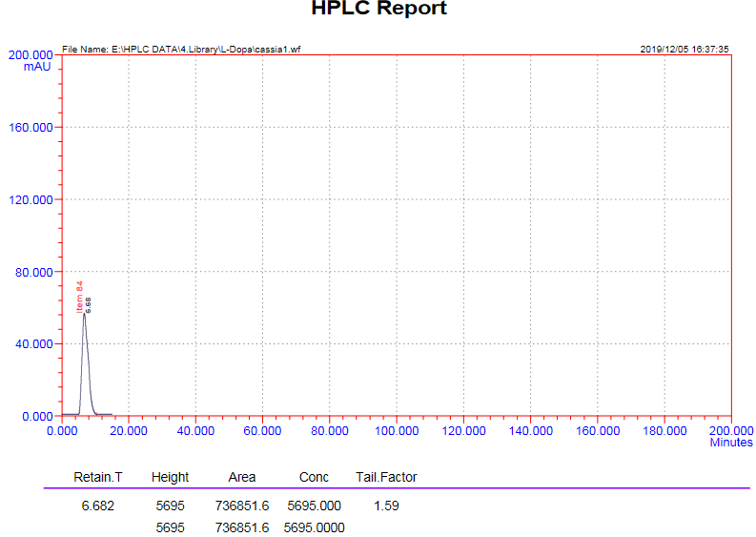
Task: Select the chromatogram peak near 6.68 minutes
Action: pos(85,334)
